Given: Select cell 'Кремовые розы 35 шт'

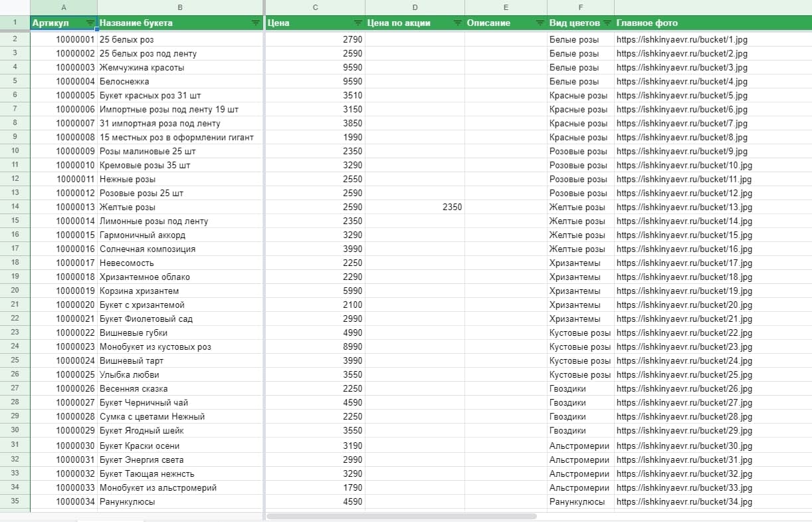Looking at the screenshot, I should click(x=180, y=166).
